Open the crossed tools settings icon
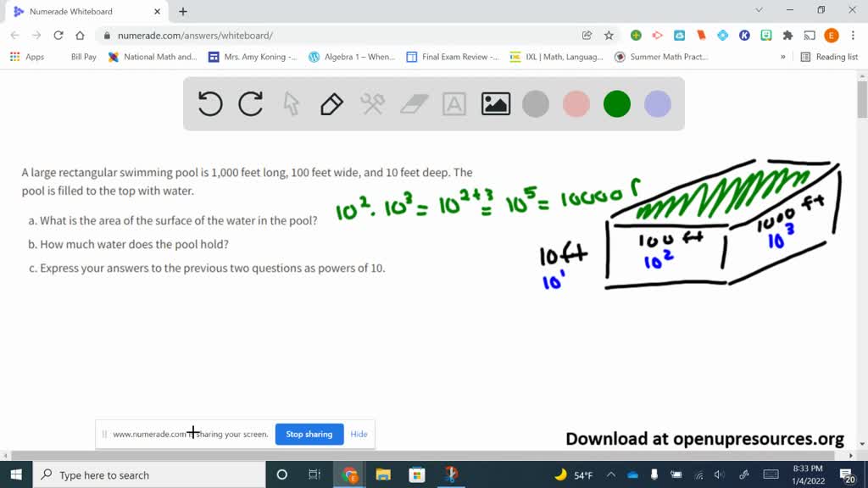This screenshot has width=868, height=488. 373,104
